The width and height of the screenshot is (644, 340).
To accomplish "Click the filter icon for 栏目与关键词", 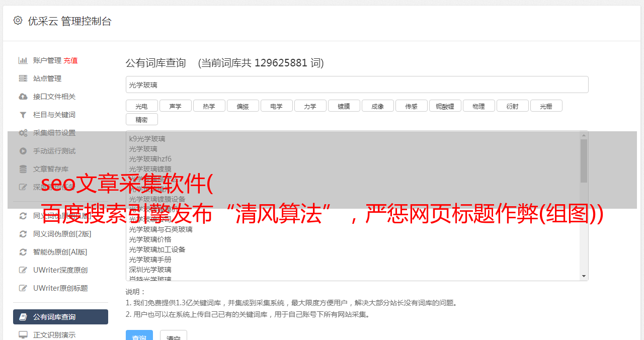I will [x=23, y=115].
